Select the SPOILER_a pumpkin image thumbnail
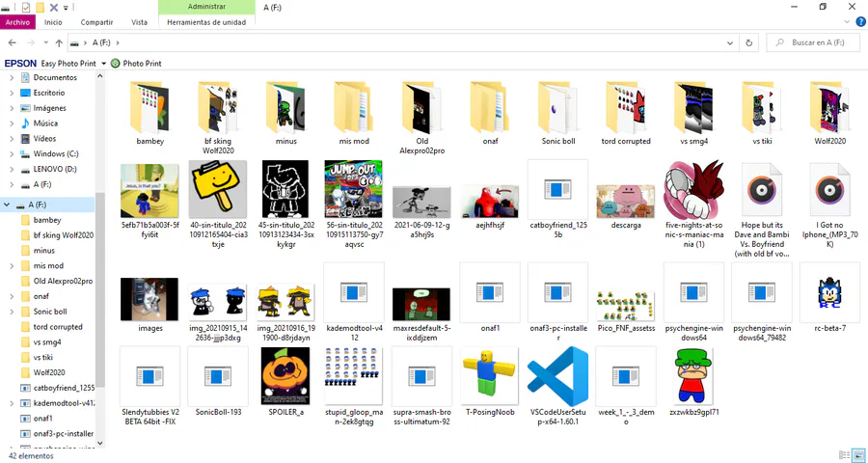 tap(285, 376)
